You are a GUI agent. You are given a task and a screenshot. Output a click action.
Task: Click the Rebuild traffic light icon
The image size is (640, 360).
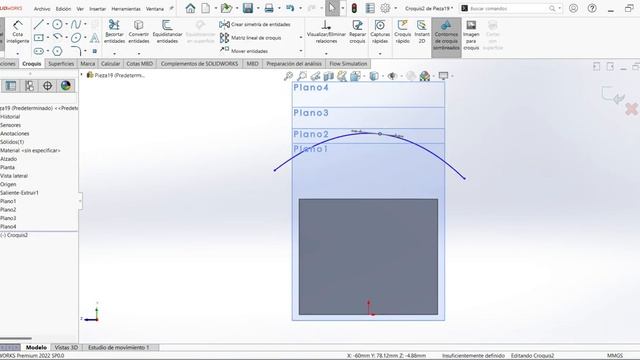(354, 8)
